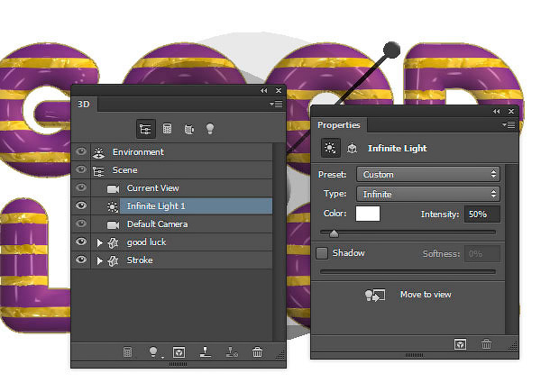The height and width of the screenshot is (392, 541).
Task: Click the Stroke mesh icon
Action: pyautogui.click(x=114, y=260)
